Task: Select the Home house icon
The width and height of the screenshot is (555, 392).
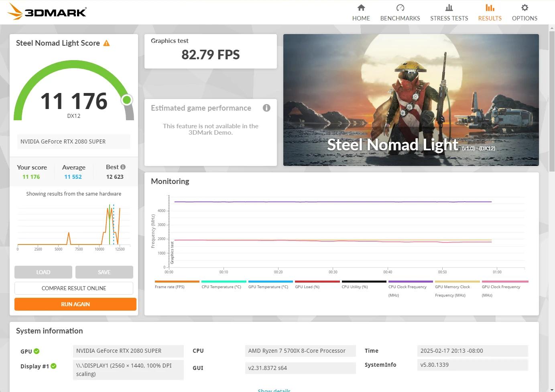Action: point(361,7)
